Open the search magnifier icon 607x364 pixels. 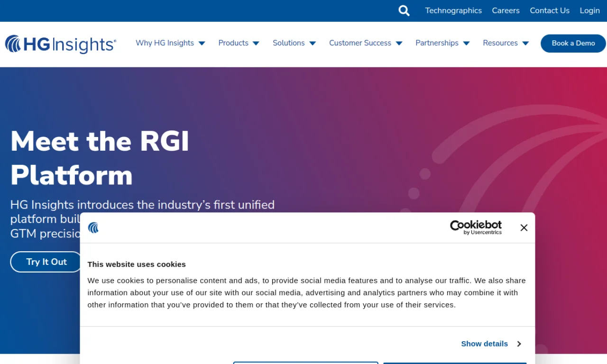pos(404,10)
